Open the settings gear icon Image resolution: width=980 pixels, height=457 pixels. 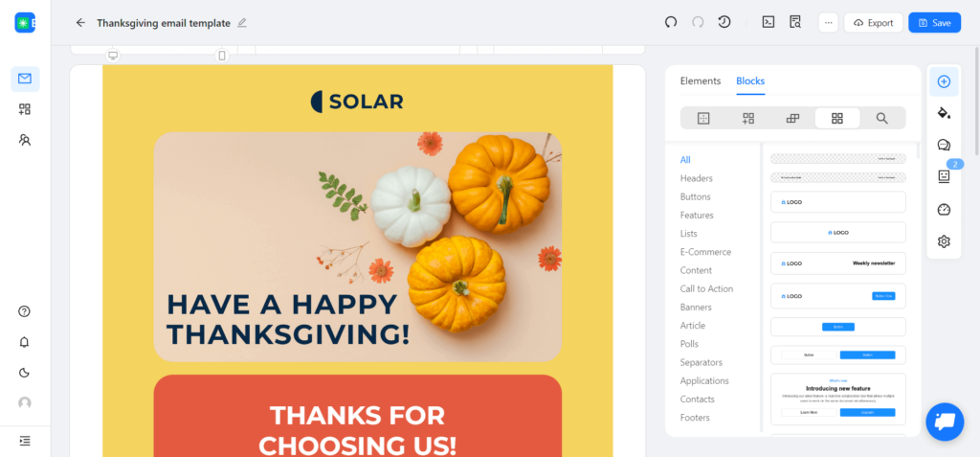pos(944,241)
